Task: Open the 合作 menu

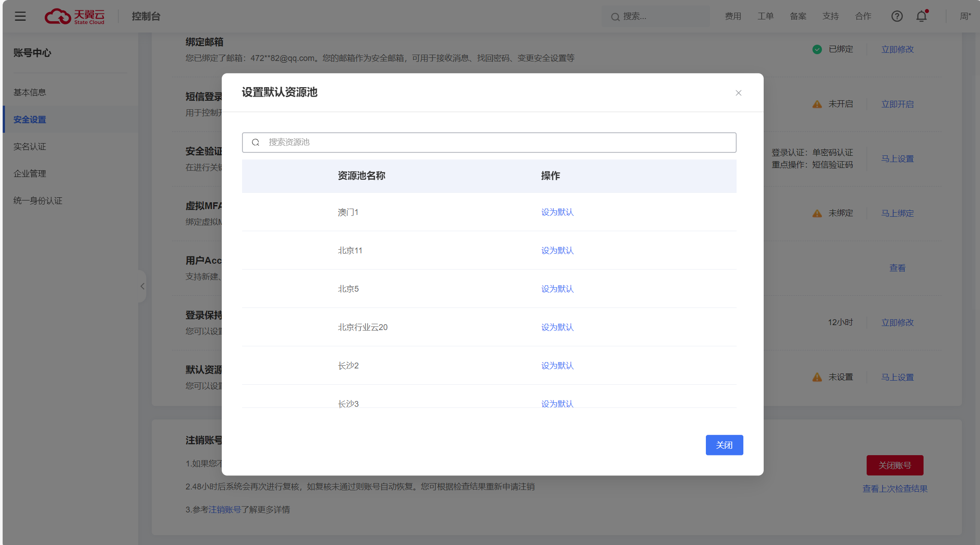Action: [863, 16]
